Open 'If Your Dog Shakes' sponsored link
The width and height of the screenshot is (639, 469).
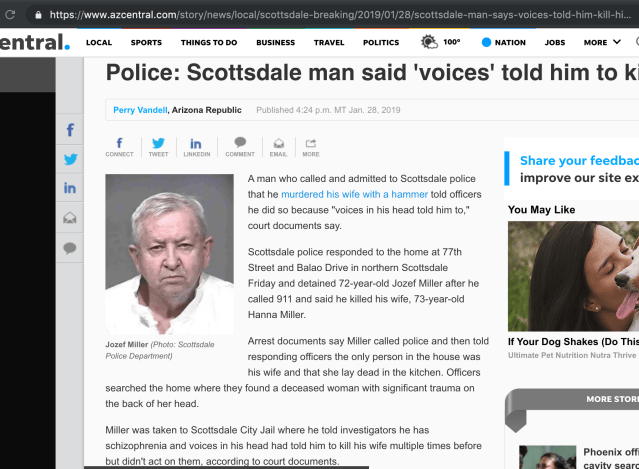pos(573,342)
